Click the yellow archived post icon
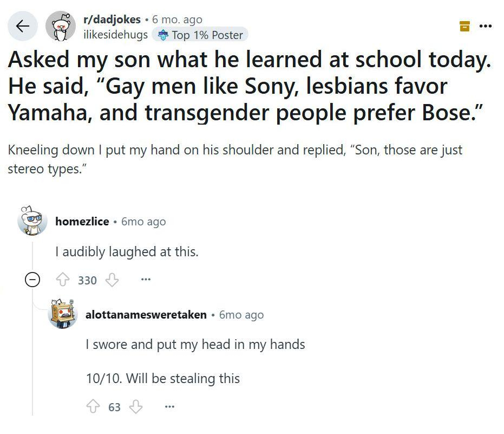 coord(464,25)
